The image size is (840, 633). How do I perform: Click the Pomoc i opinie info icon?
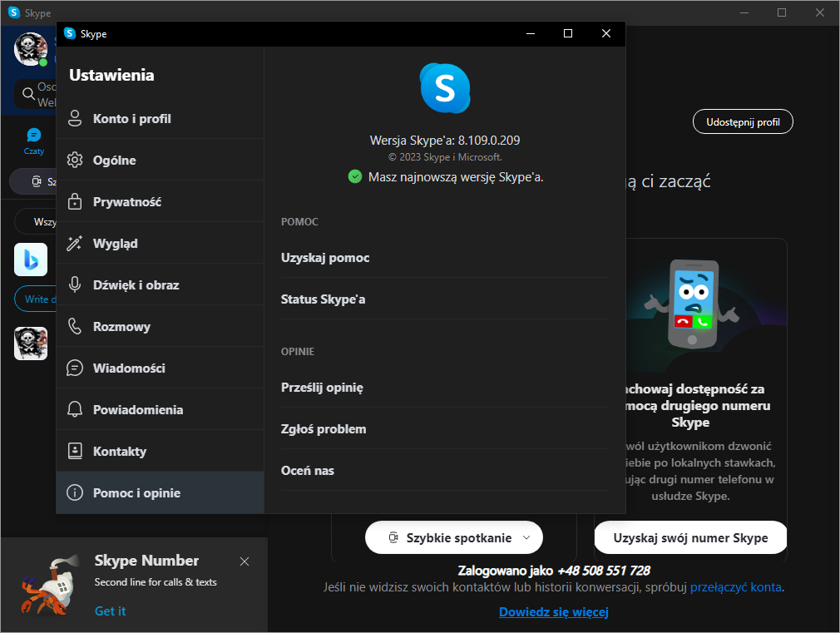[x=75, y=492]
